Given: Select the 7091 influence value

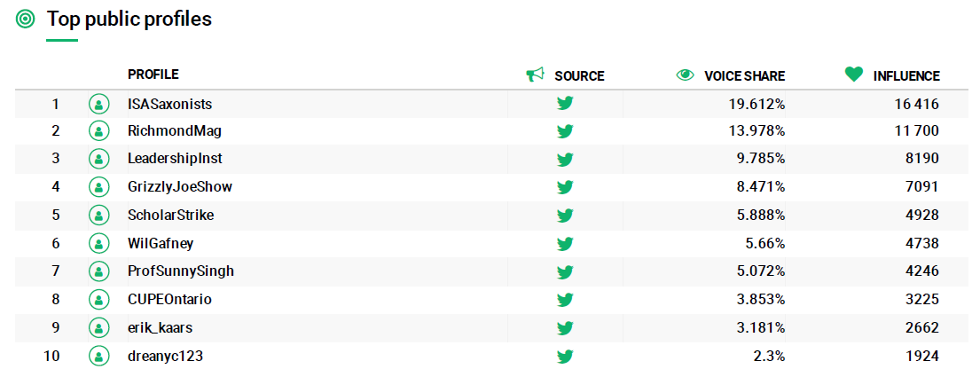Looking at the screenshot, I should pyautogui.click(x=922, y=186).
